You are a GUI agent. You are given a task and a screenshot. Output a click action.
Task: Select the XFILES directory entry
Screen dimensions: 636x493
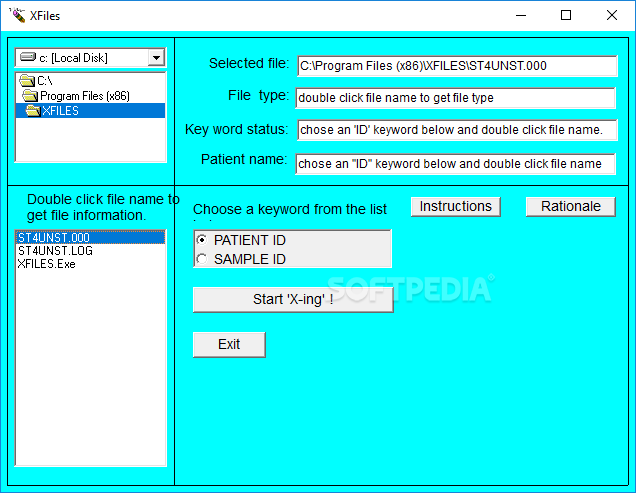point(90,110)
